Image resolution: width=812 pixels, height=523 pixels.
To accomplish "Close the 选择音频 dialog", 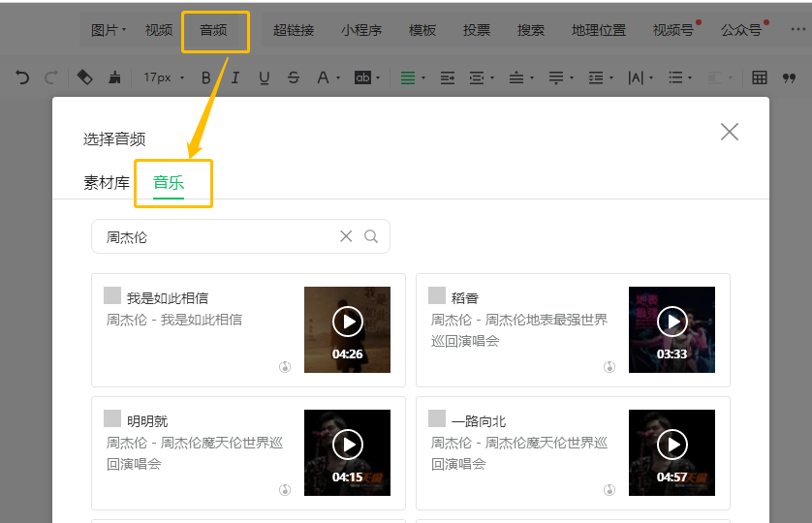I will tap(729, 132).
